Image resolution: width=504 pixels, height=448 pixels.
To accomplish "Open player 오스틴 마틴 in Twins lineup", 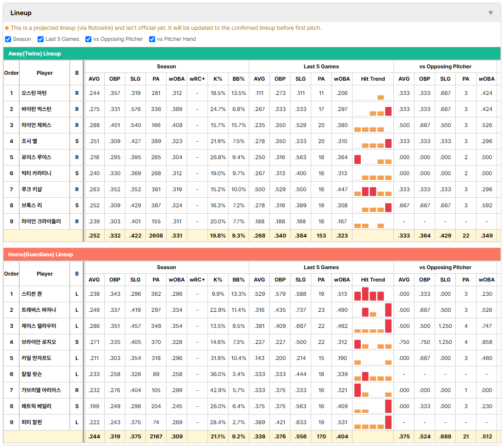I will click(x=34, y=93).
